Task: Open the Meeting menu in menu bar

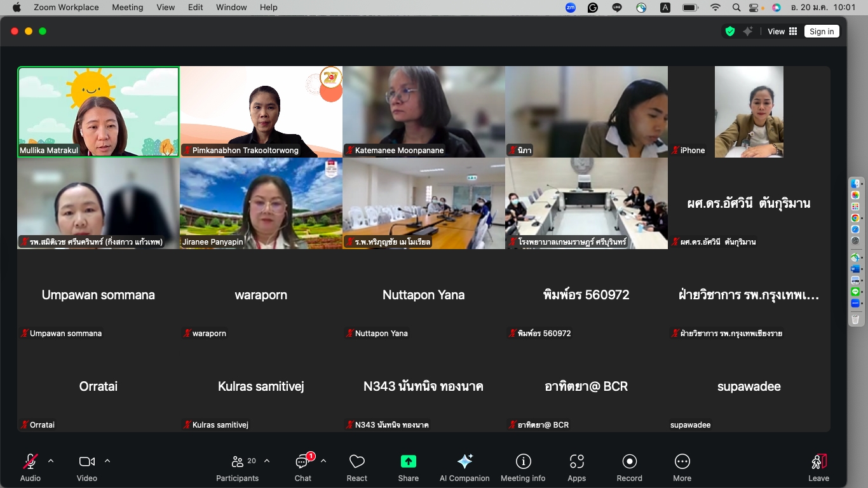Action: coord(127,8)
